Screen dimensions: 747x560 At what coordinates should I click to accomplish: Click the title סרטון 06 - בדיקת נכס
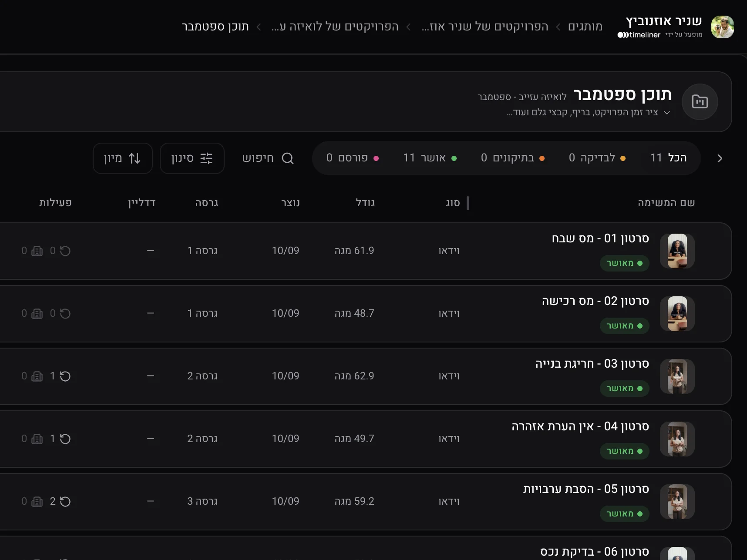[595, 552]
